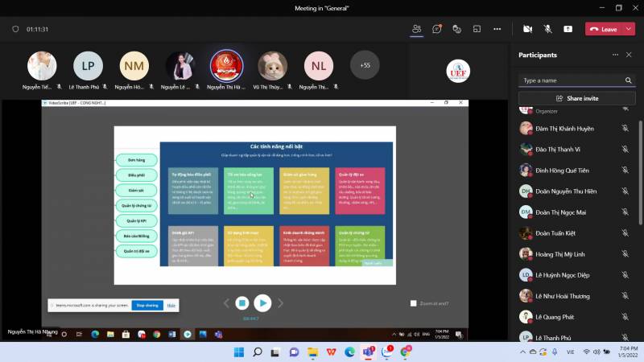Click the share content tray icon

point(568,29)
